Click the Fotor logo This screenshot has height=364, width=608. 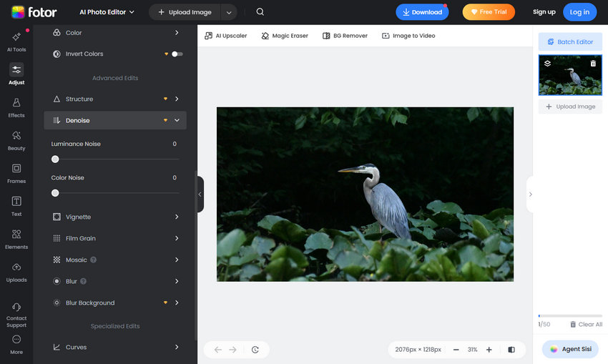click(x=34, y=12)
